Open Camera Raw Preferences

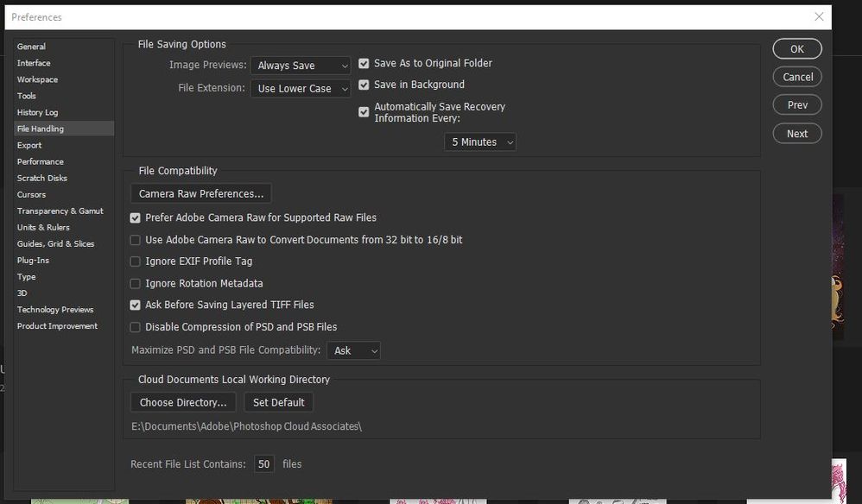coord(201,194)
